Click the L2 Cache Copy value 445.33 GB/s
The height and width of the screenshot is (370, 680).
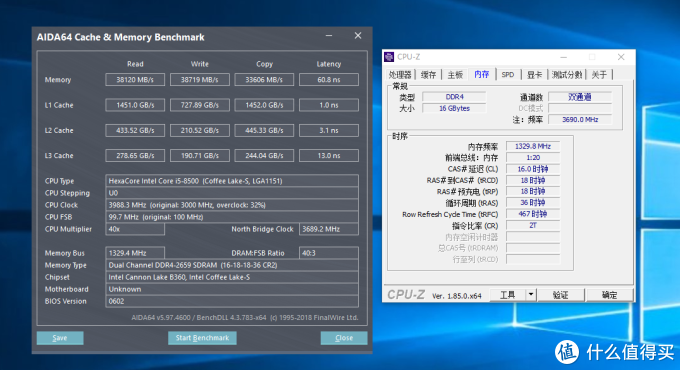(x=264, y=130)
